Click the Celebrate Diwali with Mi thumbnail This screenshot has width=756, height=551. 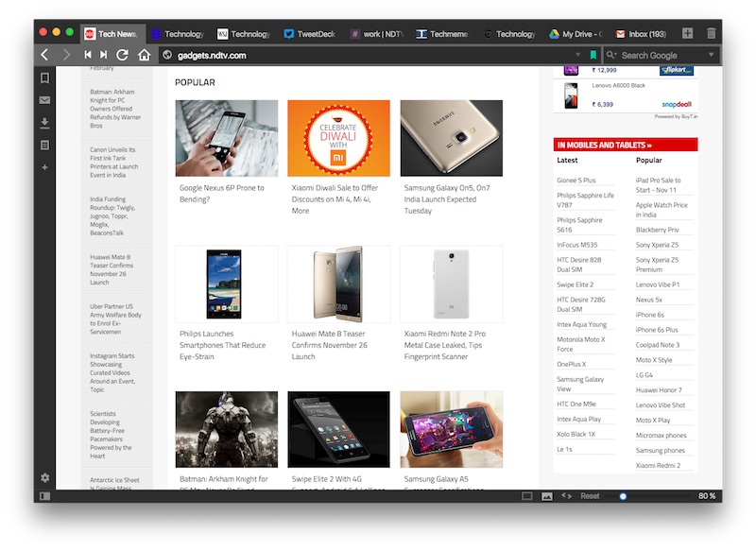(x=338, y=138)
